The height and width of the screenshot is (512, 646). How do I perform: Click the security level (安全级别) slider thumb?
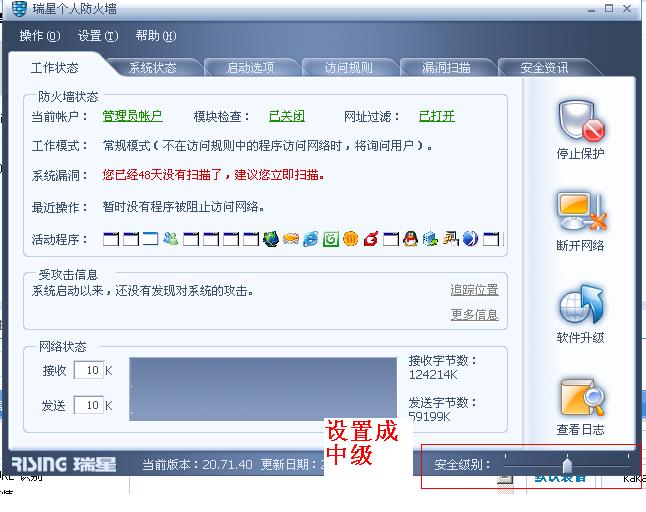(567, 465)
